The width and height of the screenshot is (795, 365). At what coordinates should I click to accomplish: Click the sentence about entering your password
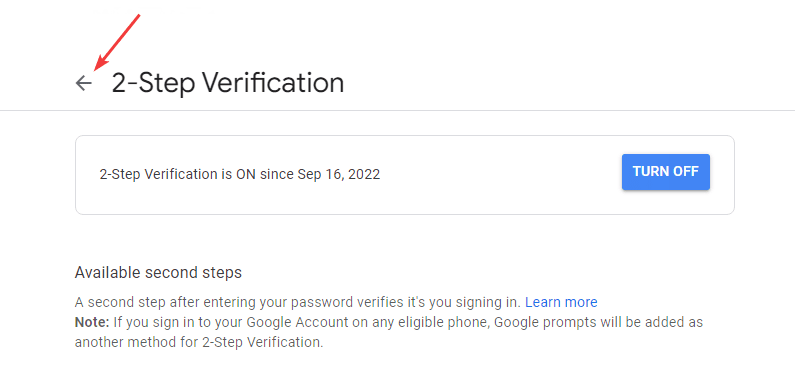298,302
